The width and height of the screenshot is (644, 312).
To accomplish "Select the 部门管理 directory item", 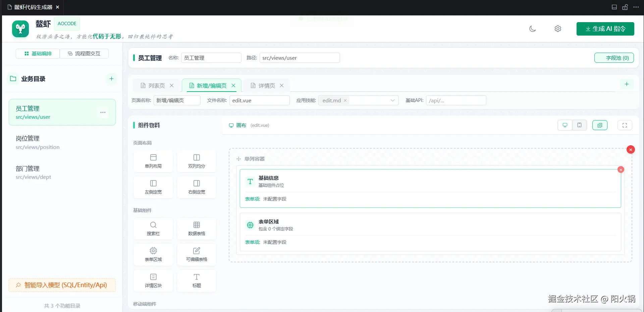I will pyautogui.click(x=62, y=172).
